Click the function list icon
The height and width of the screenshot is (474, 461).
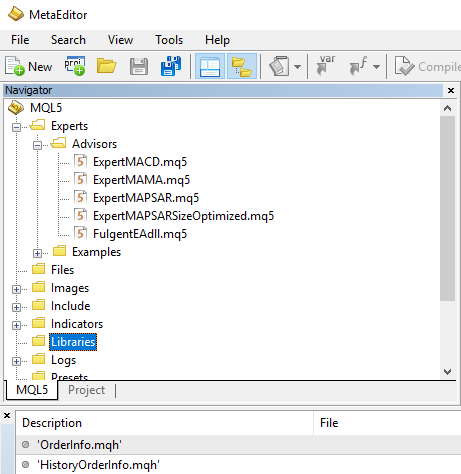pos(358,66)
